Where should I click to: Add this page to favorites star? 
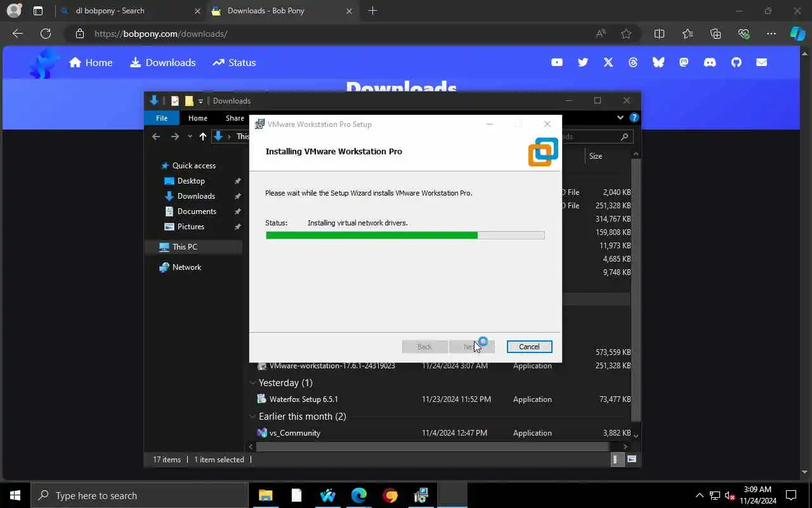[x=626, y=34]
